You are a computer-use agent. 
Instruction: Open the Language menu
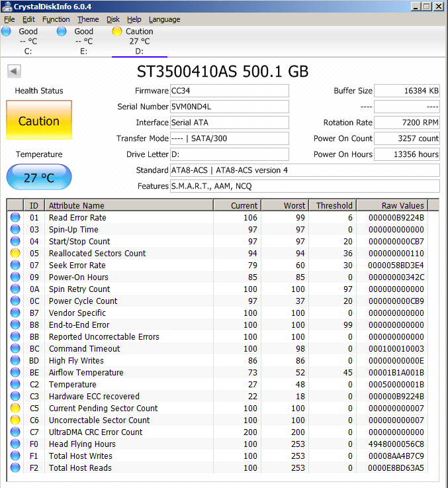165,20
